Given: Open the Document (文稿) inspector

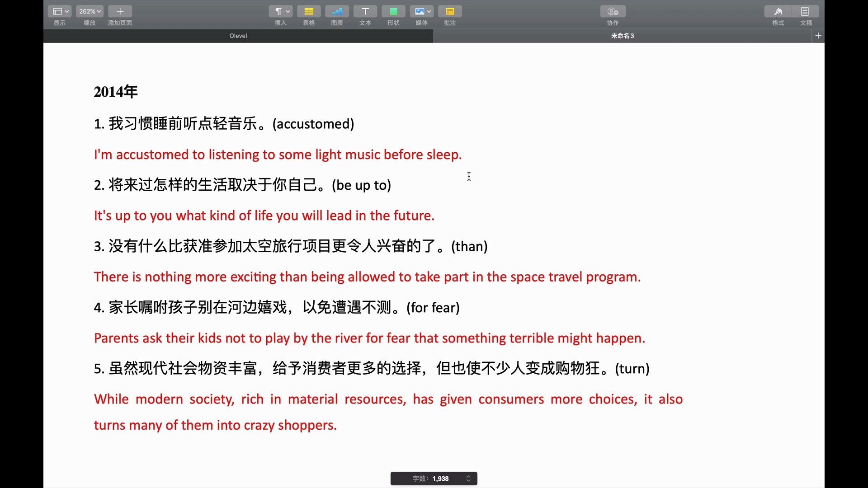Looking at the screenshot, I should click(x=806, y=11).
